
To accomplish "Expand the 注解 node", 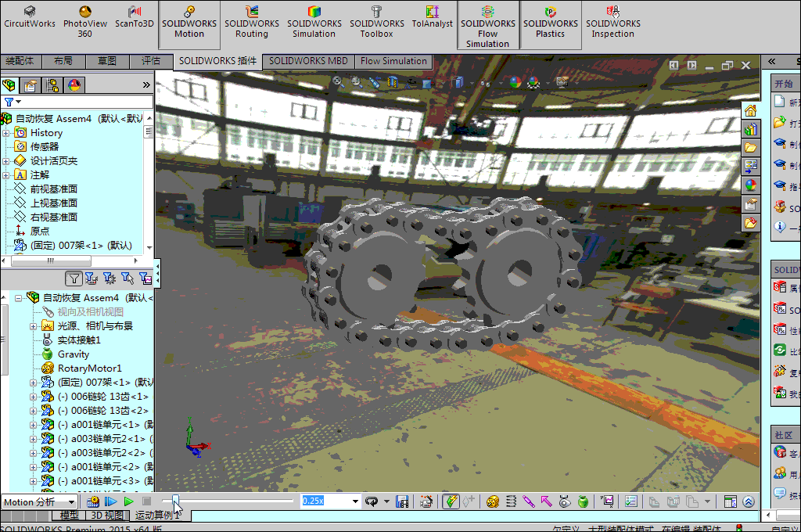I will [x=5, y=175].
